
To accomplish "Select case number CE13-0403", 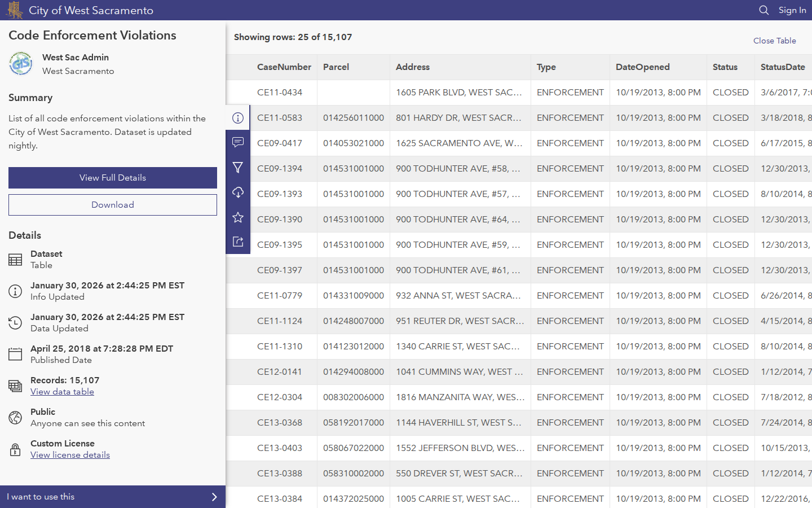I will click(x=280, y=448).
